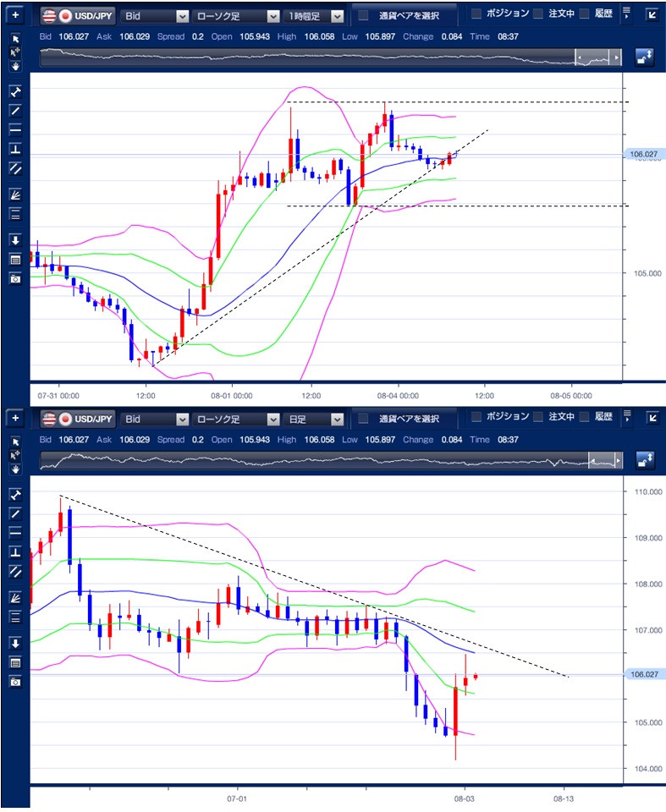Click the plus add button on hourly chart
The height and width of the screenshot is (812, 666).
15,15
